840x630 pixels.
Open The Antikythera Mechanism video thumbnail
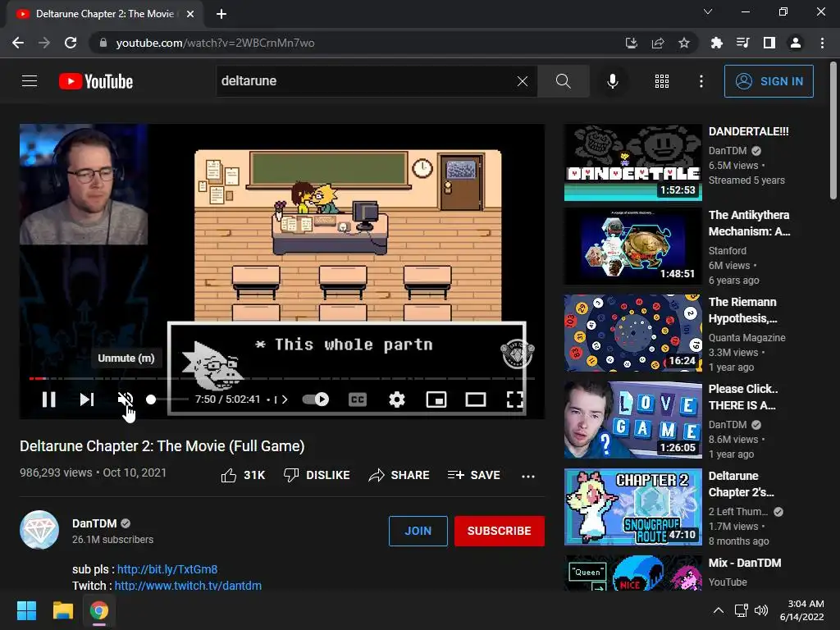(632, 246)
